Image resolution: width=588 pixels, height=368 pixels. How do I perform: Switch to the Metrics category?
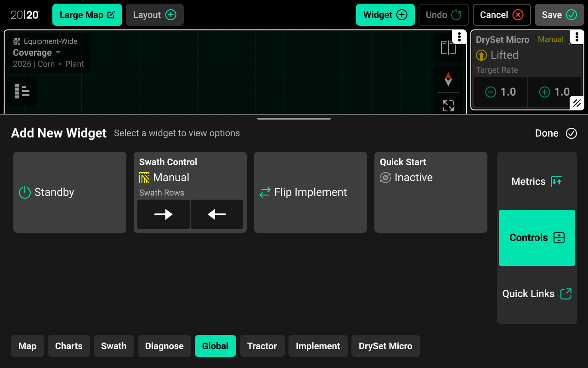point(537,182)
